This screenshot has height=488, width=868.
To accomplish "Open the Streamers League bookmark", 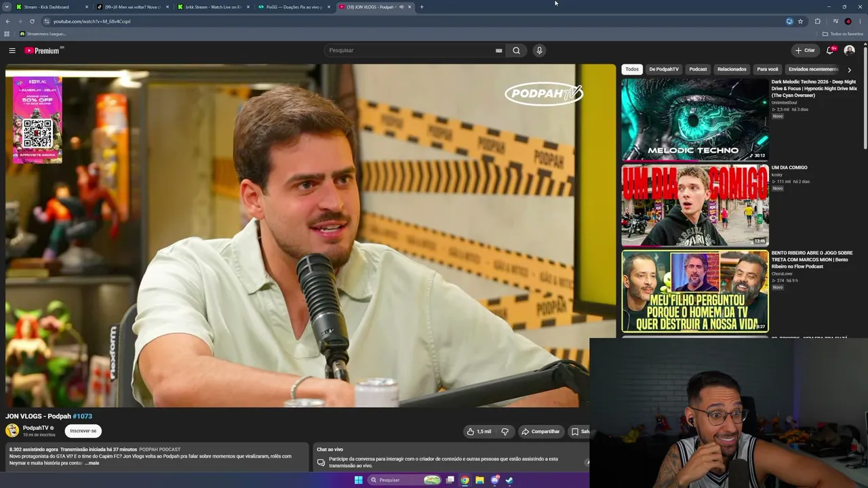I will pyautogui.click(x=43, y=34).
